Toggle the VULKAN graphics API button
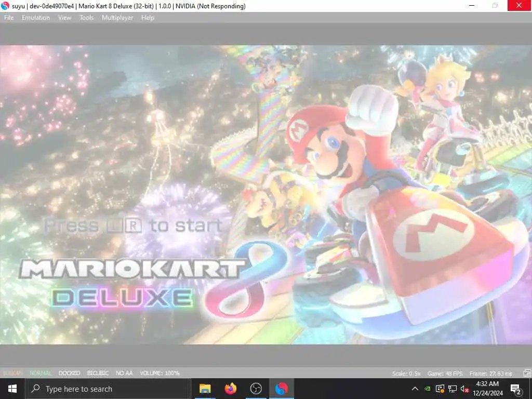Image resolution: width=532 pixels, height=399 pixels. pyautogui.click(x=12, y=373)
